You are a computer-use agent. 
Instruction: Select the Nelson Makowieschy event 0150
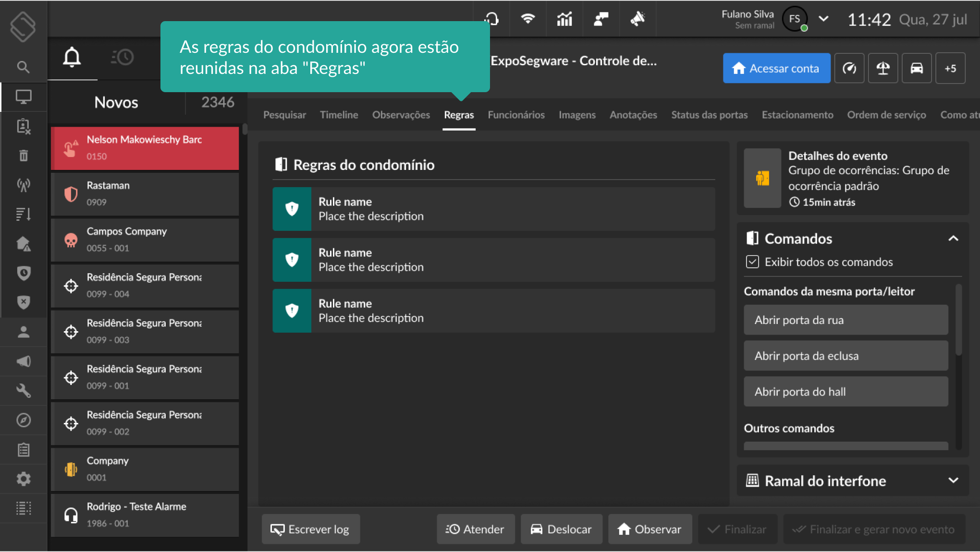145,148
